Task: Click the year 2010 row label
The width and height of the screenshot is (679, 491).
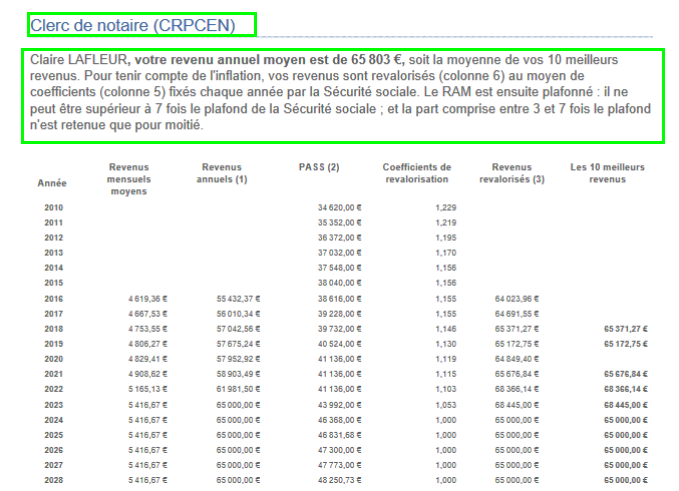Action: pos(53,206)
